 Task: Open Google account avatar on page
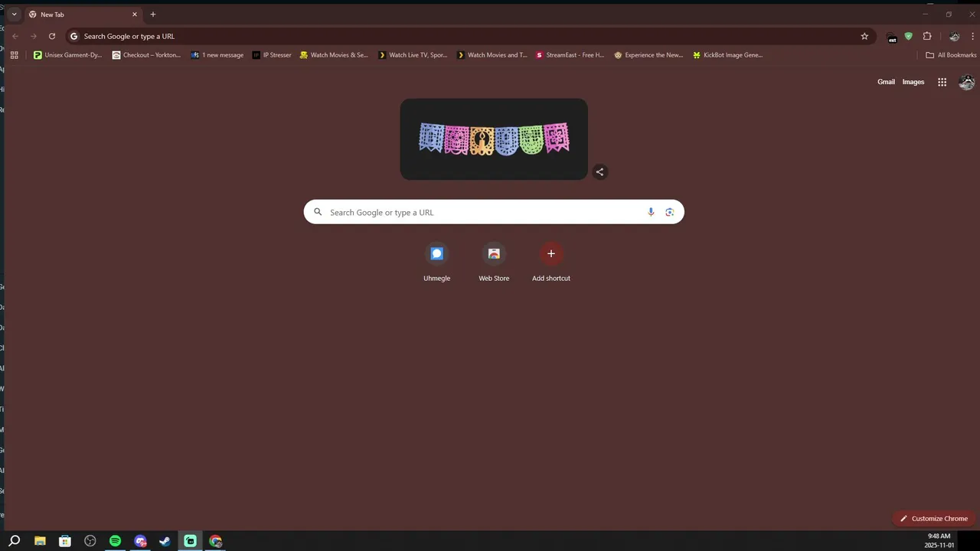(x=967, y=82)
